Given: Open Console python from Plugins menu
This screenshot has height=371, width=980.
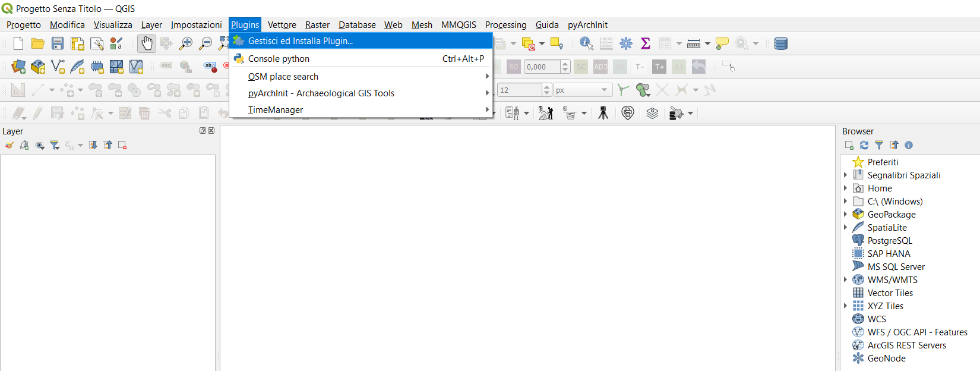Looking at the screenshot, I should point(361,58).
